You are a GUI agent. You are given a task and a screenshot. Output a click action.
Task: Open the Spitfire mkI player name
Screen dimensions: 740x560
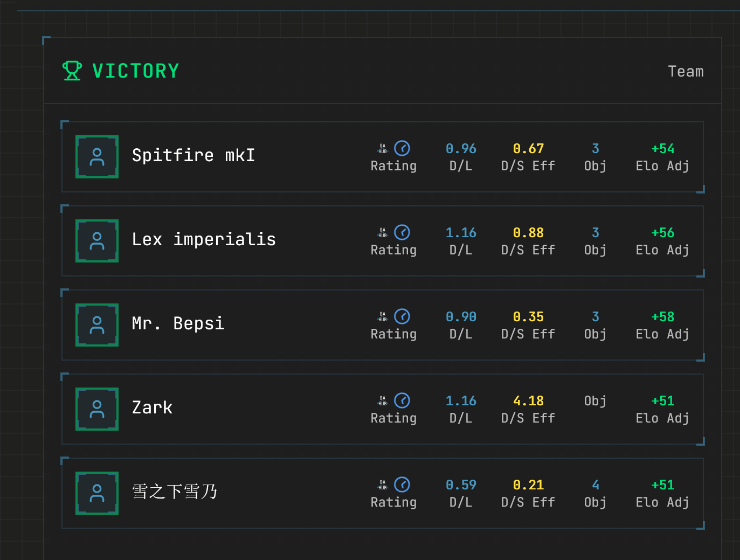(193, 156)
